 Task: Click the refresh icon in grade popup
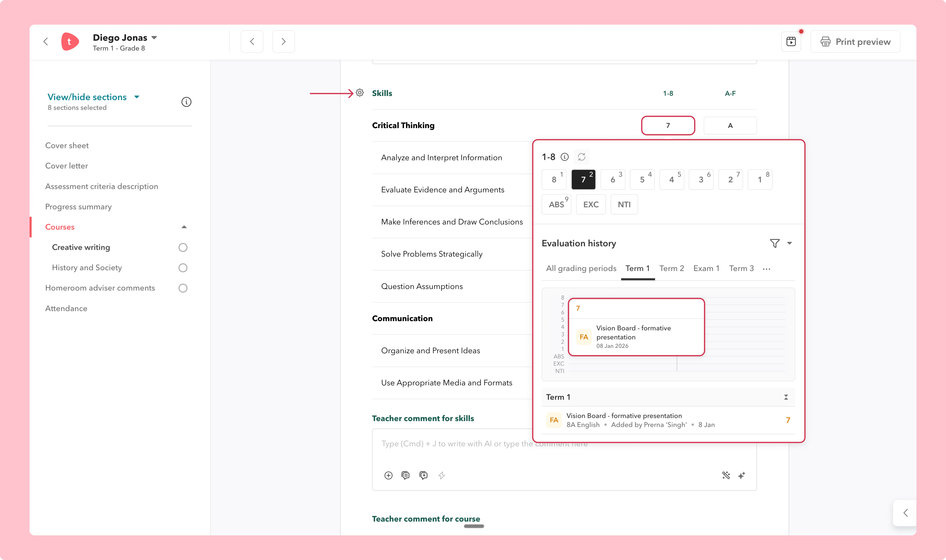582,157
